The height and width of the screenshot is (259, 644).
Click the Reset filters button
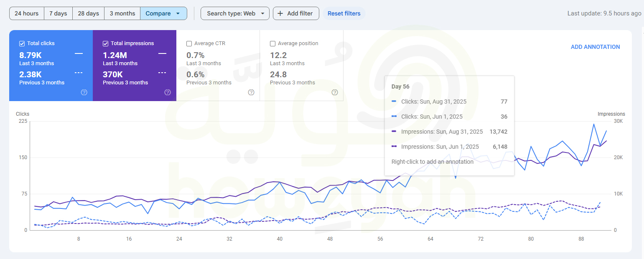click(x=344, y=13)
